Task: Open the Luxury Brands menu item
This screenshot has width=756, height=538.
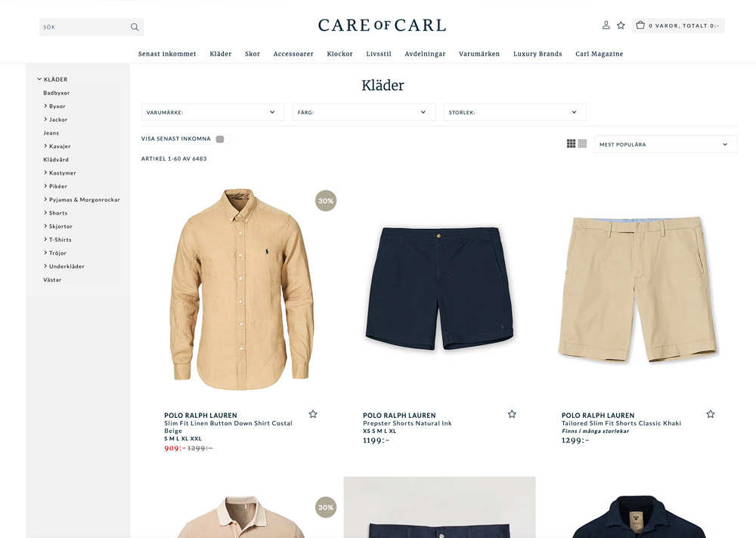Action: (x=538, y=54)
